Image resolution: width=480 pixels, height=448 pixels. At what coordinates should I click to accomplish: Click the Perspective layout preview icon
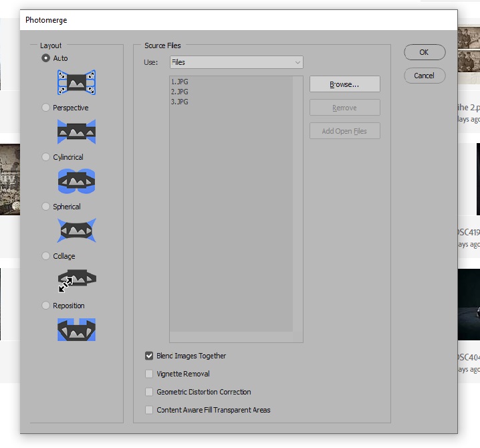76,131
